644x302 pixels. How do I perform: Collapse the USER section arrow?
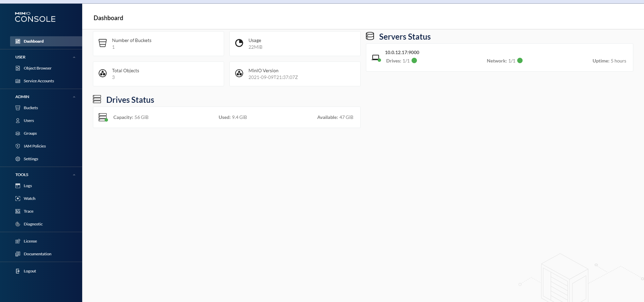pos(74,57)
